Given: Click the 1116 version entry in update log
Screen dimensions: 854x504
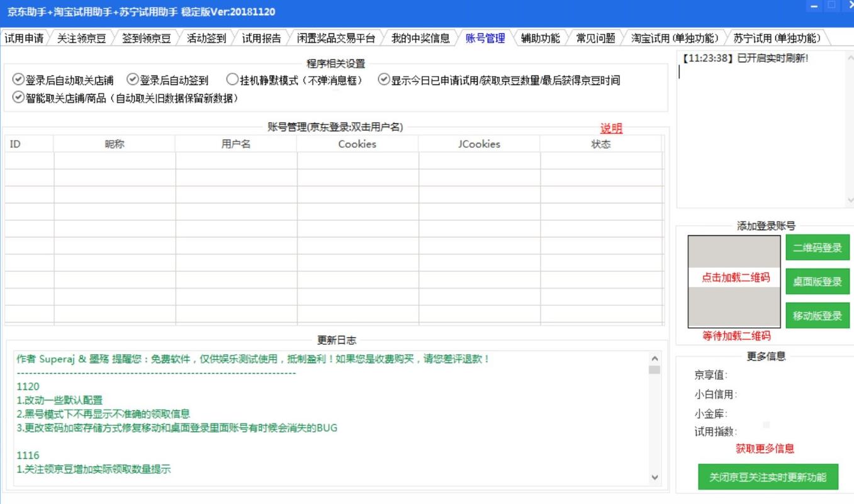Looking at the screenshot, I should (x=28, y=456).
